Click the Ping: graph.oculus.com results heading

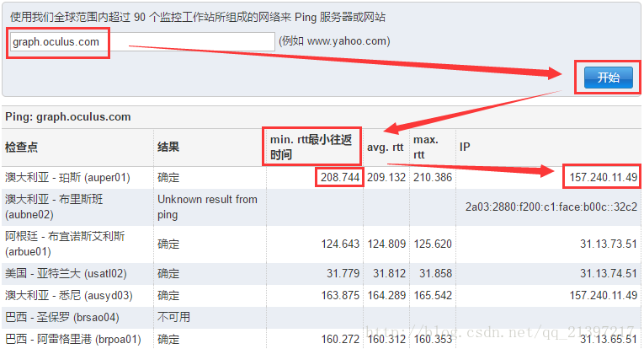tap(68, 116)
